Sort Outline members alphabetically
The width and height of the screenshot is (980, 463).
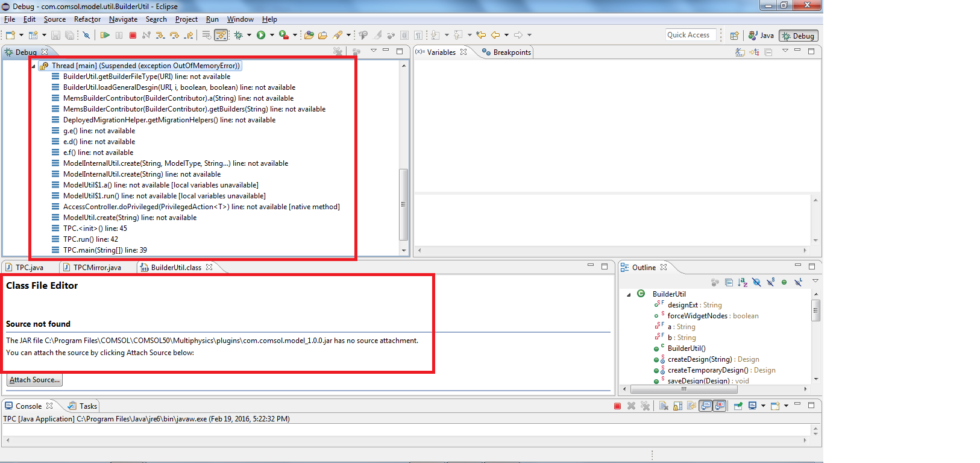pyautogui.click(x=743, y=282)
